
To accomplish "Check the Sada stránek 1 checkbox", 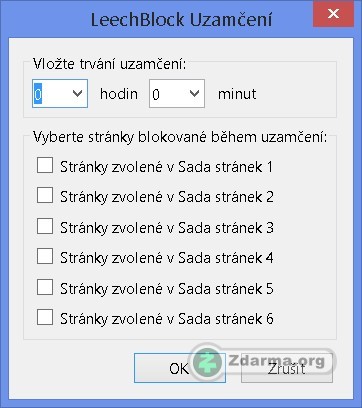I will coord(45,166).
